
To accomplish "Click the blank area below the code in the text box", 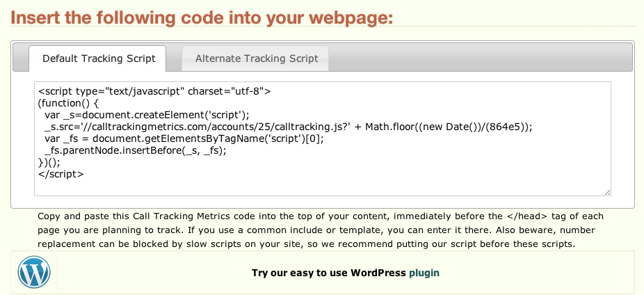I will (x=320, y=184).
